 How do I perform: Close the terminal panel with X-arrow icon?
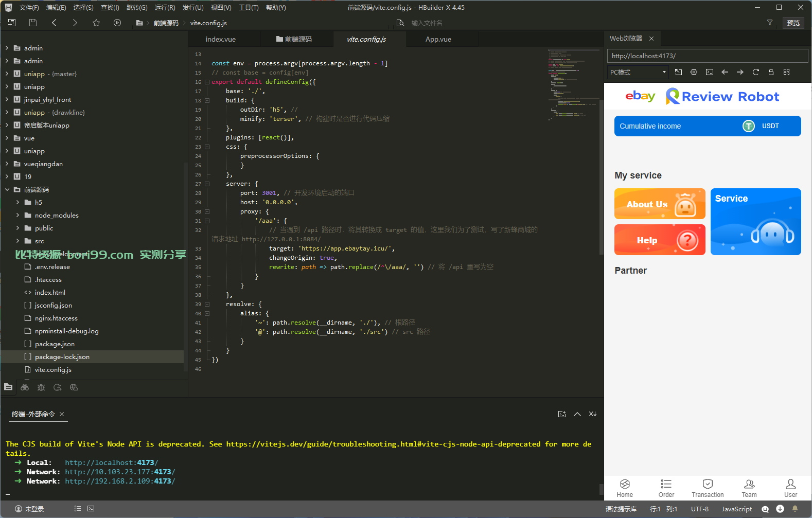(593, 414)
